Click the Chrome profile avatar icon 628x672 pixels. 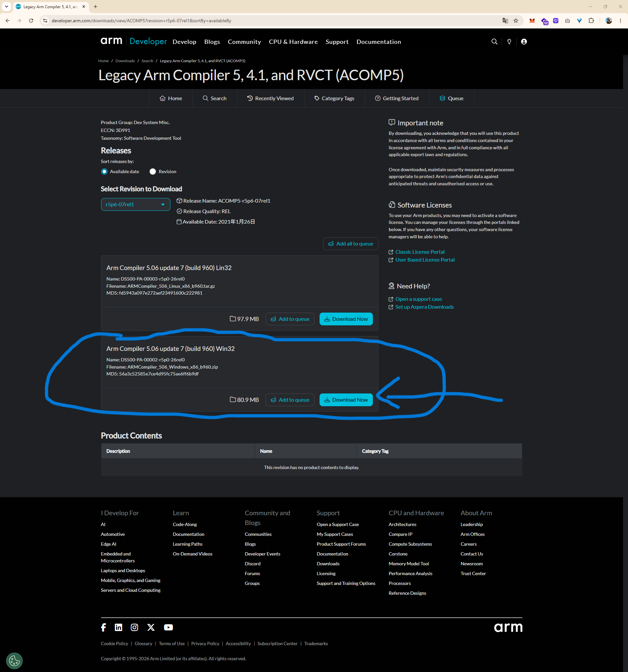point(609,21)
